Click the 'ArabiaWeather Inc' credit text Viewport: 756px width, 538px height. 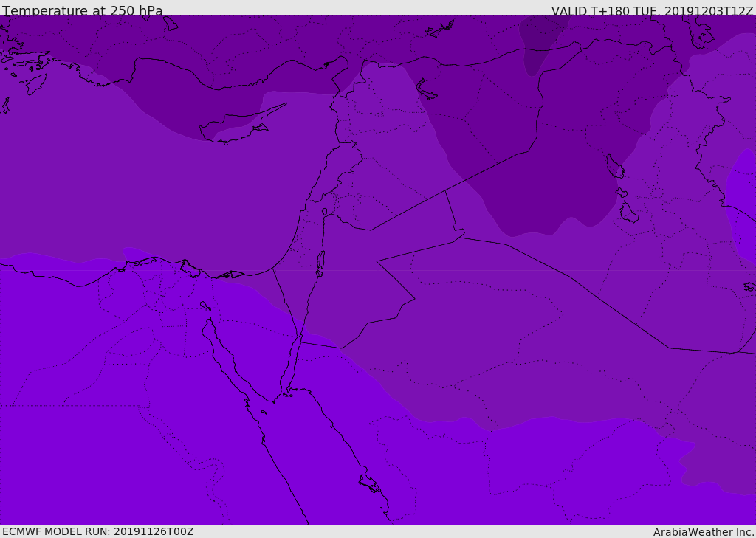coord(704,532)
